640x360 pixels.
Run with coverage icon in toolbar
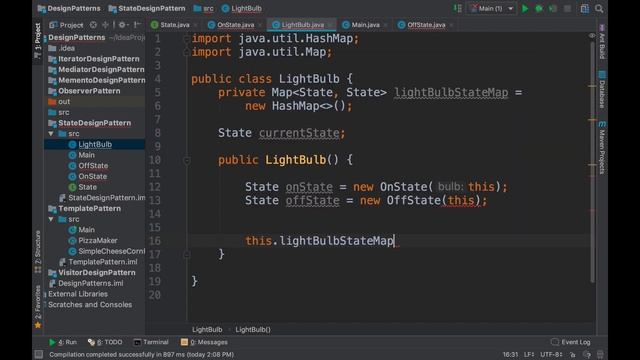tap(553, 9)
